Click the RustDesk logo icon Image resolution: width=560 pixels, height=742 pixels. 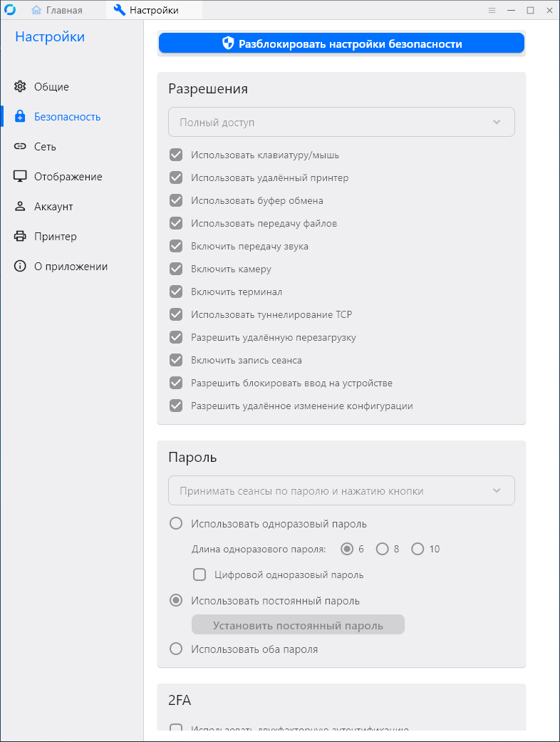point(10,10)
